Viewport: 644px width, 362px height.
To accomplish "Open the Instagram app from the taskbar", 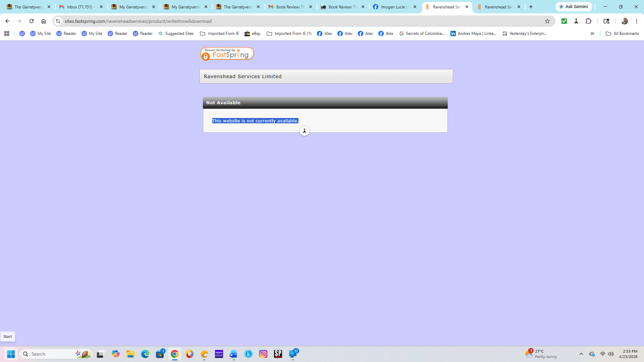I will pyautogui.click(x=263, y=354).
